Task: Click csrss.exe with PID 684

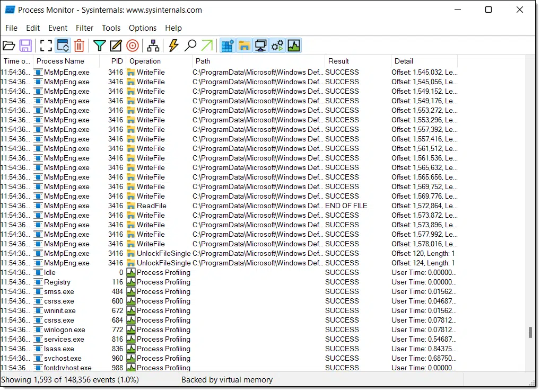Action: coord(229,320)
